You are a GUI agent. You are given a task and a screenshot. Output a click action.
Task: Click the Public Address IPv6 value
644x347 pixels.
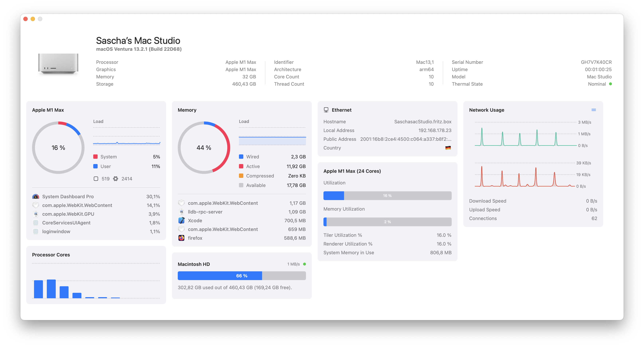click(405, 139)
